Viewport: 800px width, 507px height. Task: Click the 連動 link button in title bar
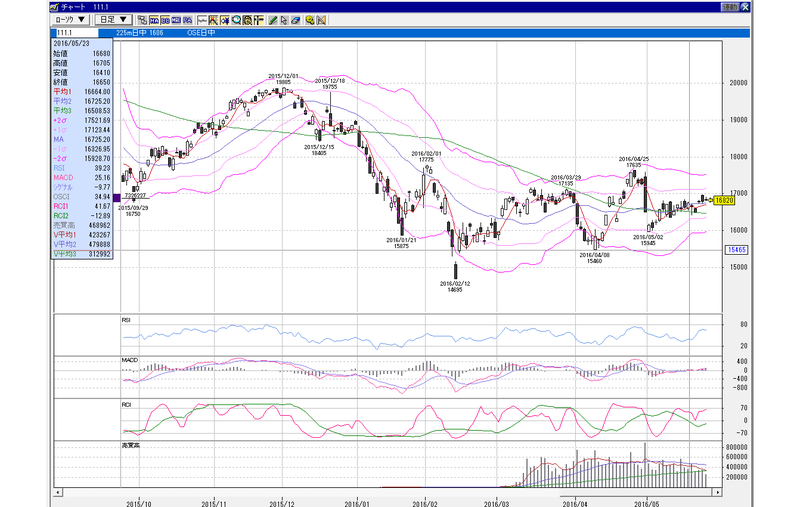(729, 7)
